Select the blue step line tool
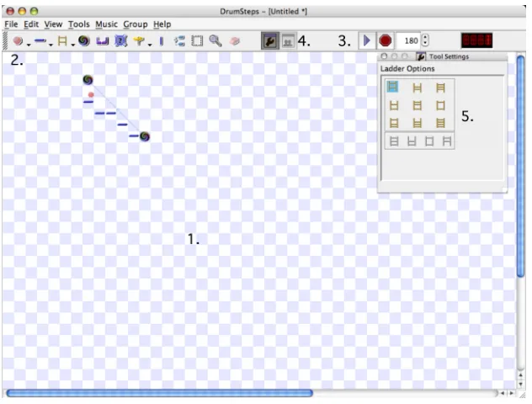Screen dimensions: 532x404 [40, 40]
